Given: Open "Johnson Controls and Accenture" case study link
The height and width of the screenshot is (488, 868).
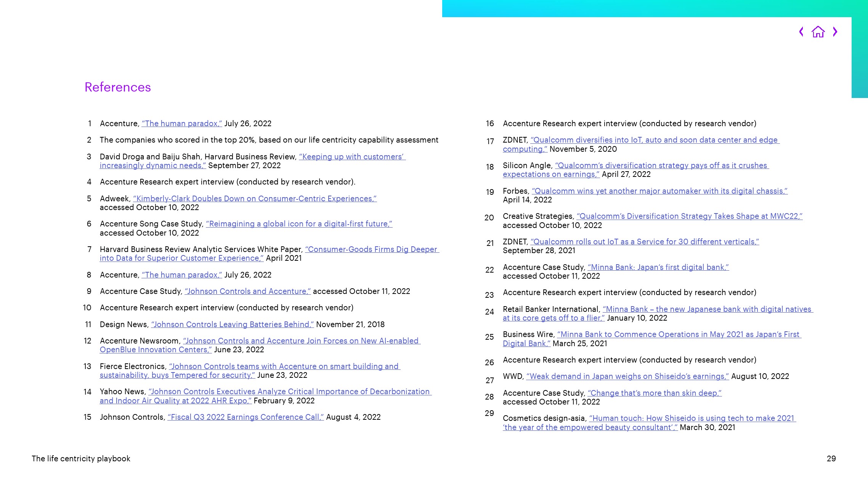Looking at the screenshot, I should [247, 291].
